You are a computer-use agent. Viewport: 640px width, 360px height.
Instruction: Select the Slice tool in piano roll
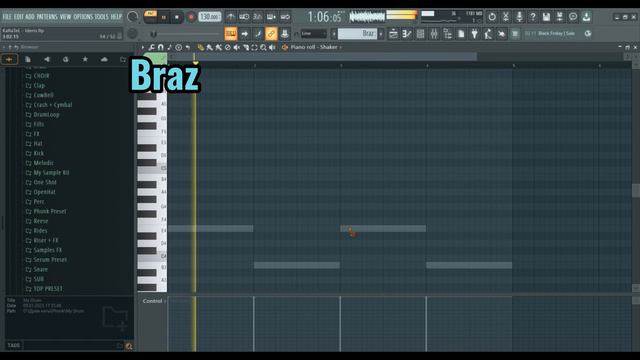tap(246, 47)
